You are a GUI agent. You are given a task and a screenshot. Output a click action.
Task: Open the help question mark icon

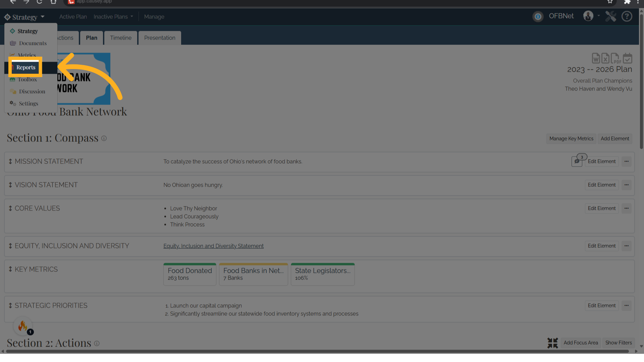tap(627, 16)
